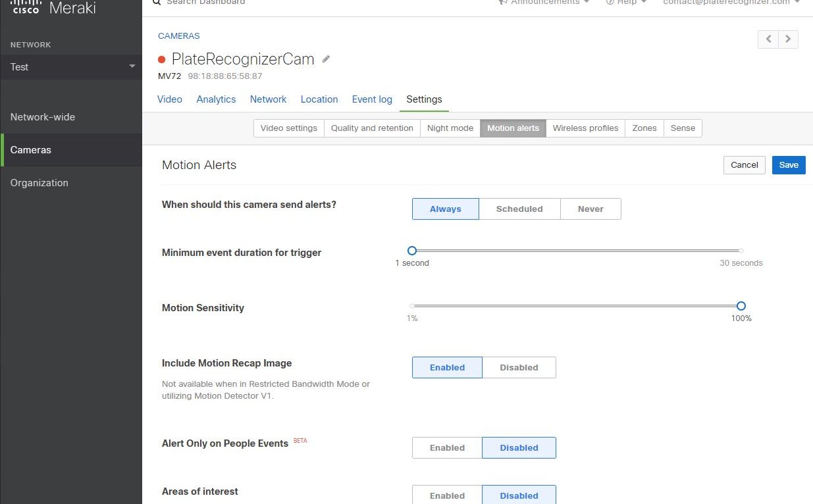Viewport: 813px width, 504px height.
Task: Click the pencil icon beside PlateRecognizerCam
Action: click(x=326, y=59)
